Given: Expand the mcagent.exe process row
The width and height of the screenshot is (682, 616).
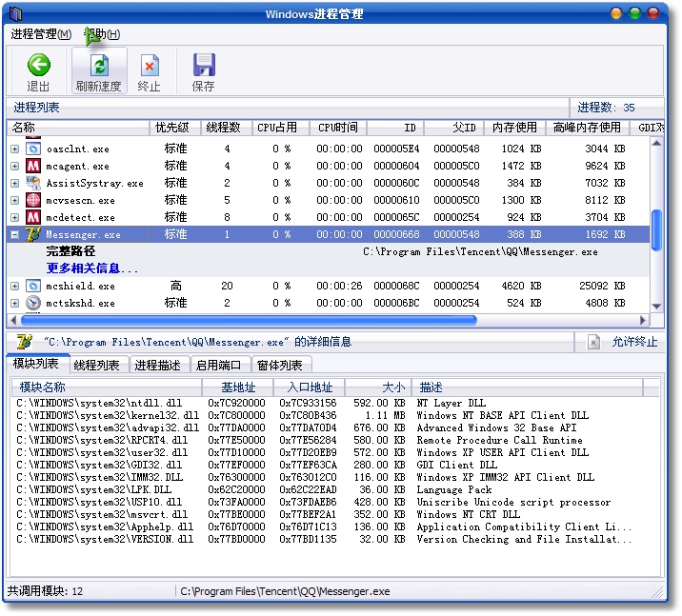Looking at the screenshot, I should (15, 166).
